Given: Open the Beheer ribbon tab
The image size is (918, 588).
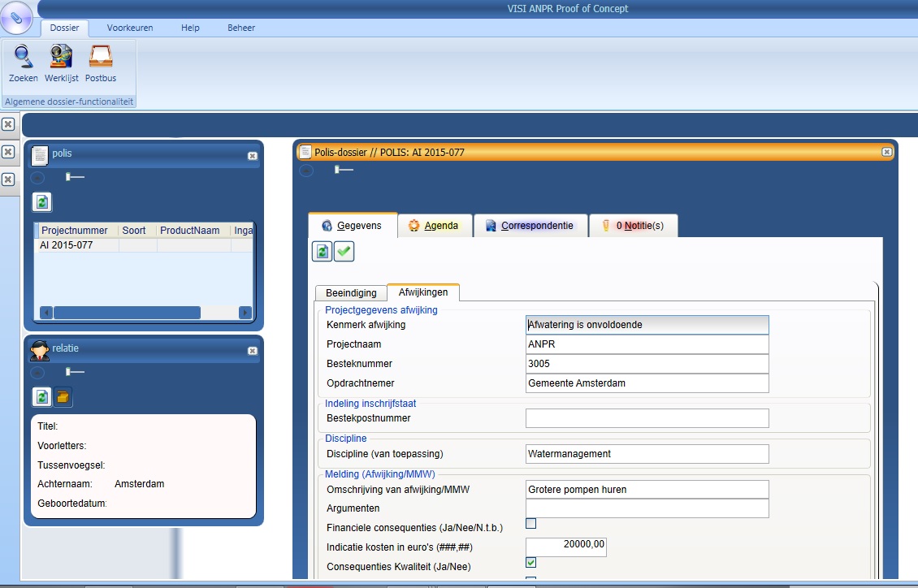Looking at the screenshot, I should coord(241,28).
